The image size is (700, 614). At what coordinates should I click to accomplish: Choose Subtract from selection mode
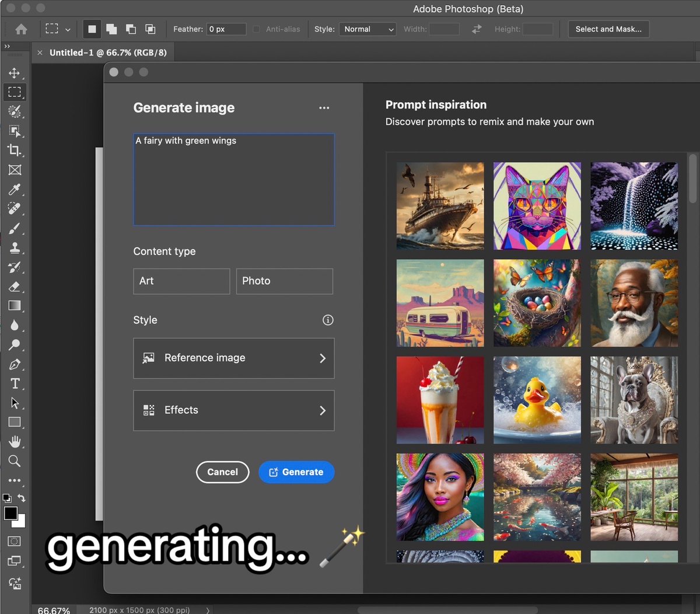point(131,29)
